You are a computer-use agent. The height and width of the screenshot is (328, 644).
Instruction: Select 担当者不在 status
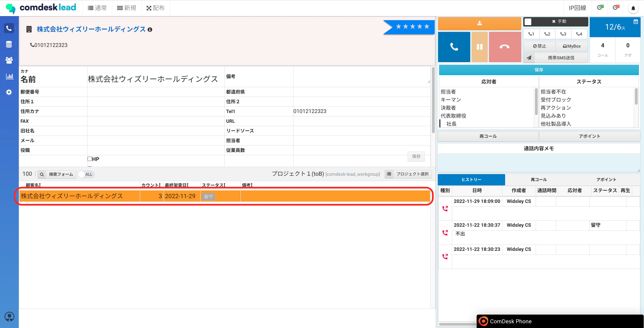pyautogui.click(x=553, y=92)
